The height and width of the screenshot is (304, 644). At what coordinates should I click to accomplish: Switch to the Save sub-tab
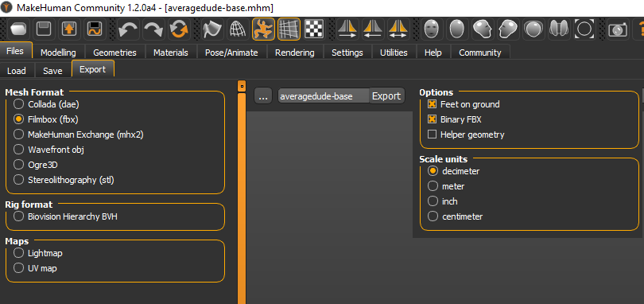point(52,71)
